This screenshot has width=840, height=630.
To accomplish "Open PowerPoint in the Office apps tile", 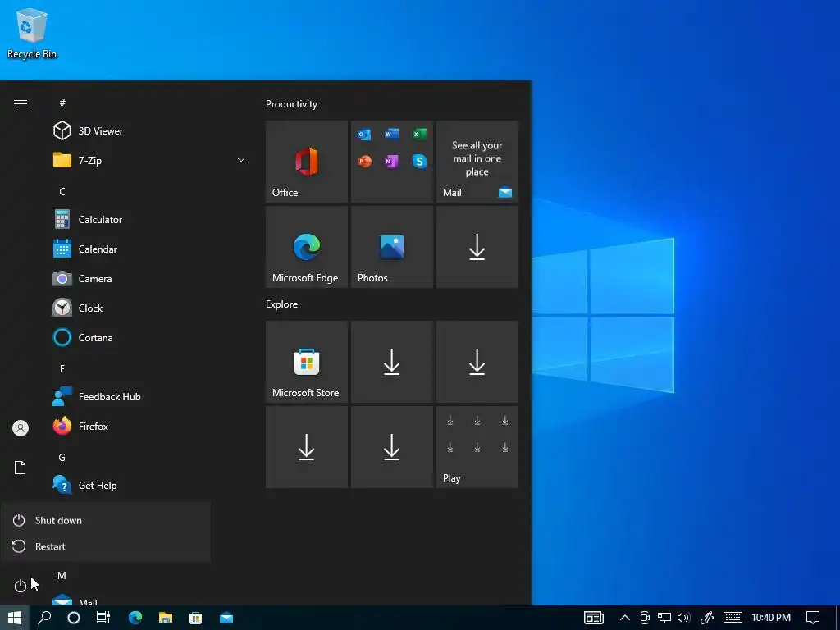I will [364, 162].
